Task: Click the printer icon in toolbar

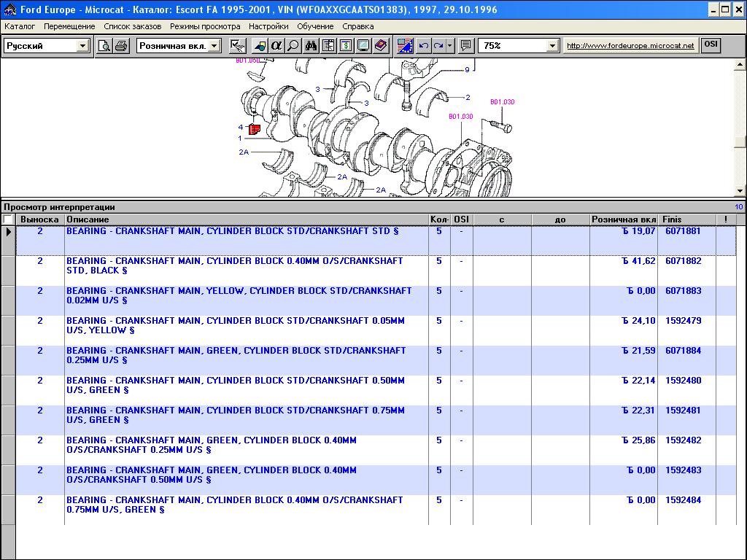Action: click(121, 46)
